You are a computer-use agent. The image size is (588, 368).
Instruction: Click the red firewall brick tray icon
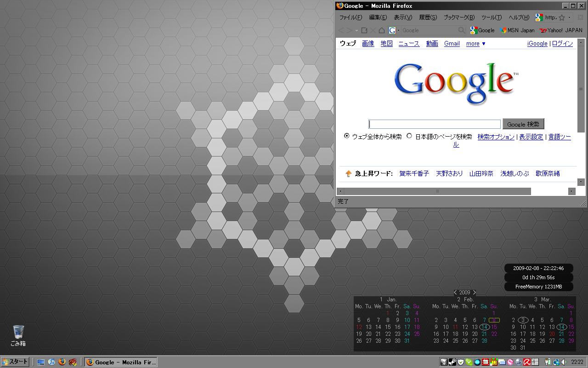(486, 362)
